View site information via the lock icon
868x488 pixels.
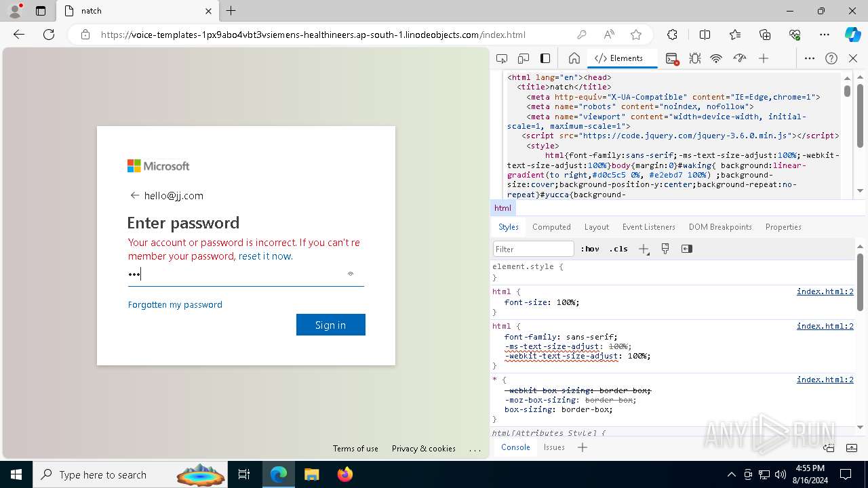tap(85, 35)
